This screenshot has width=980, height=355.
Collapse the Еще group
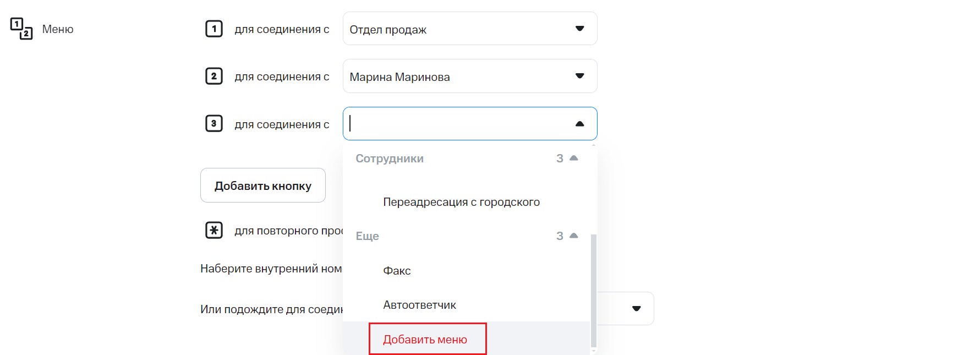[x=573, y=236]
